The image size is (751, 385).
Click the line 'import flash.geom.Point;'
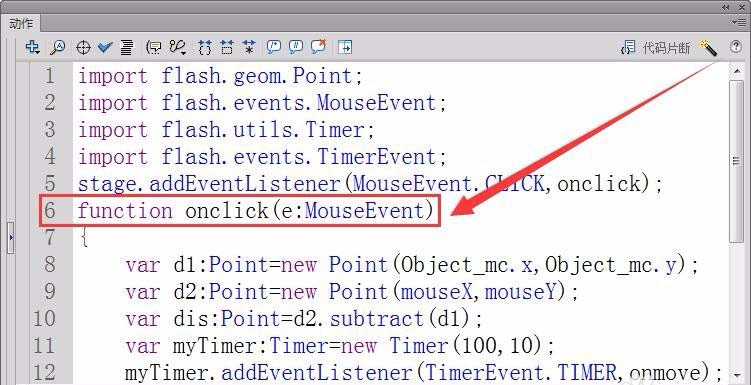220,76
